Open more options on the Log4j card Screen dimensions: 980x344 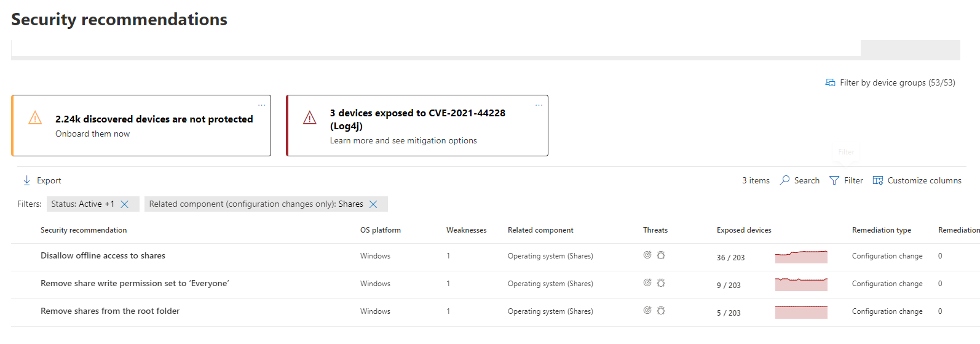[x=539, y=105]
